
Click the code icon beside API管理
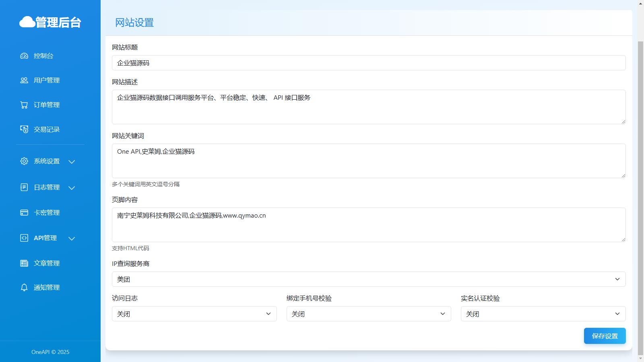pyautogui.click(x=24, y=238)
